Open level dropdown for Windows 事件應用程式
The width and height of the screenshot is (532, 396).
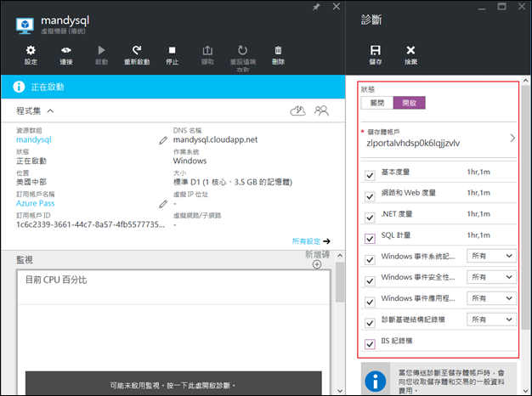pos(491,298)
